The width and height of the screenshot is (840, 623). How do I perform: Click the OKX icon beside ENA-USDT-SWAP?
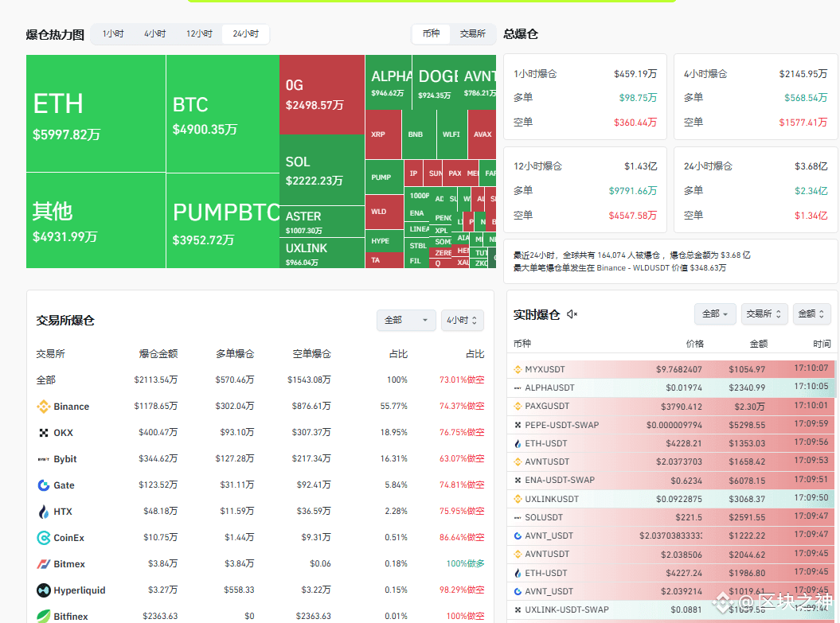[518, 480]
